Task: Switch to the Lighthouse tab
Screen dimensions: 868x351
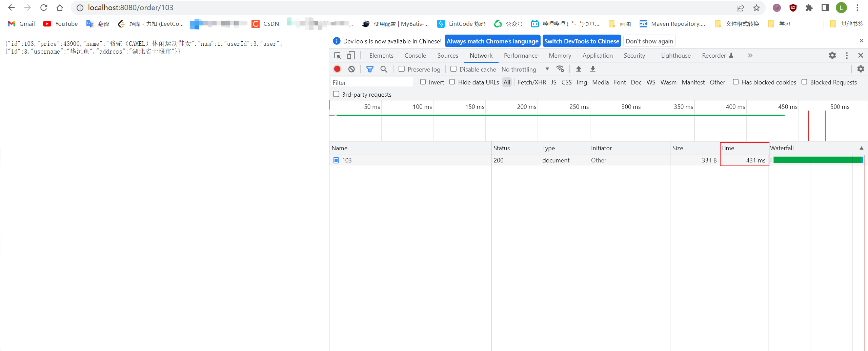Action: point(676,55)
